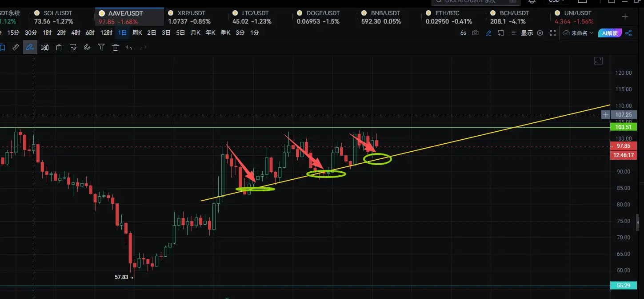
Task: Open the 未命名 layout dropdown
Action: [x=578, y=33]
